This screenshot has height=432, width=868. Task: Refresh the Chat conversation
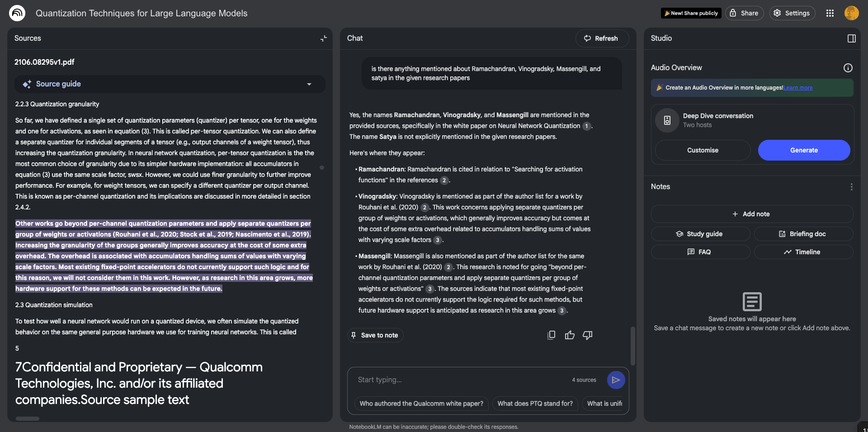click(602, 38)
